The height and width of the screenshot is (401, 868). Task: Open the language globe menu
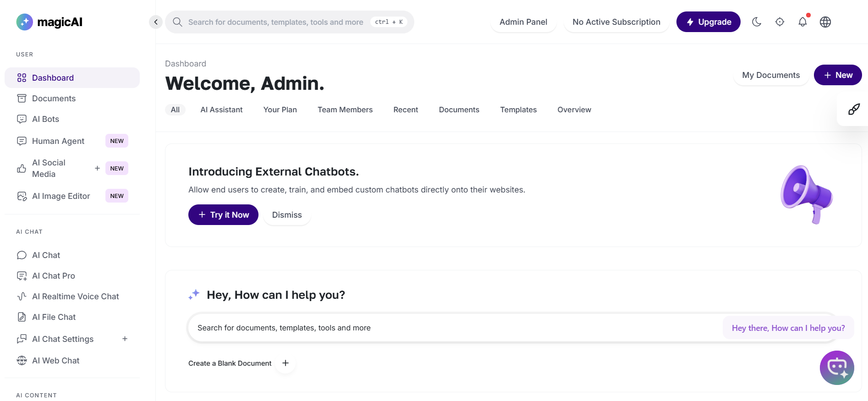point(825,22)
